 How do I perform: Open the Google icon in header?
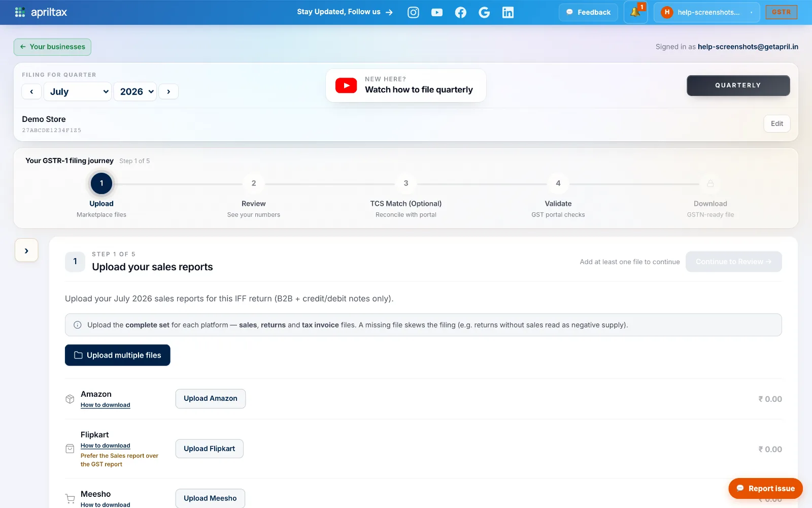[x=484, y=12]
